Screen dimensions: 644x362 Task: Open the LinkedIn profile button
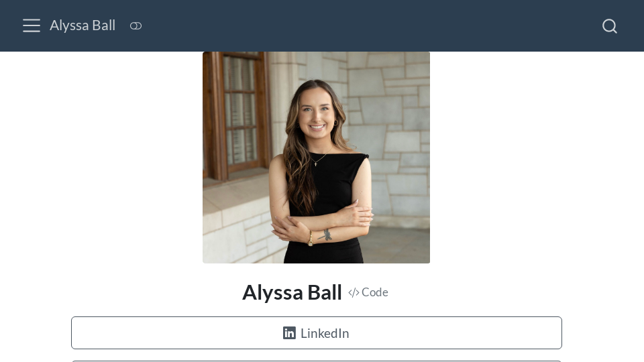coord(316,333)
